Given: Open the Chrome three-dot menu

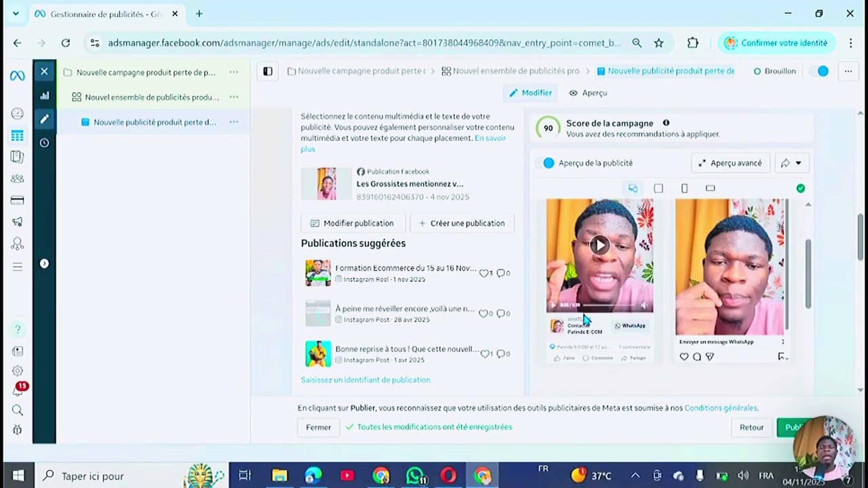Looking at the screenshot, I should [850, 43].
